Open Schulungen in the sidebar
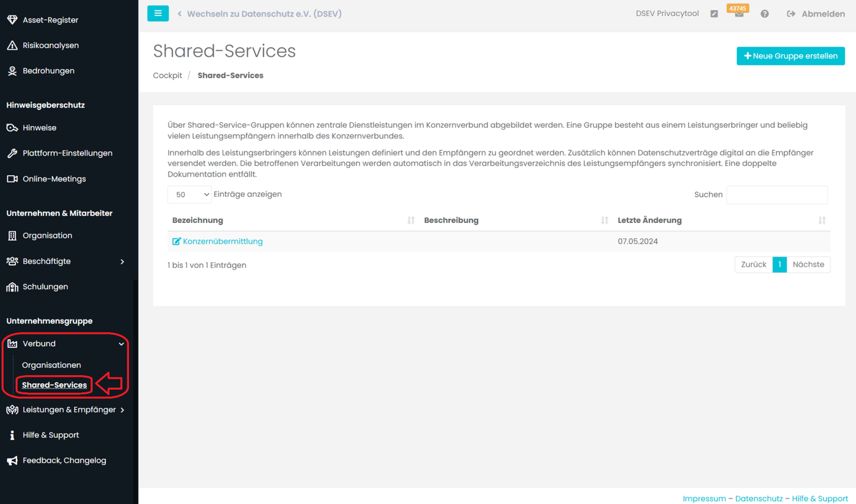Screen dimensions: 856x504 point(45,287)
